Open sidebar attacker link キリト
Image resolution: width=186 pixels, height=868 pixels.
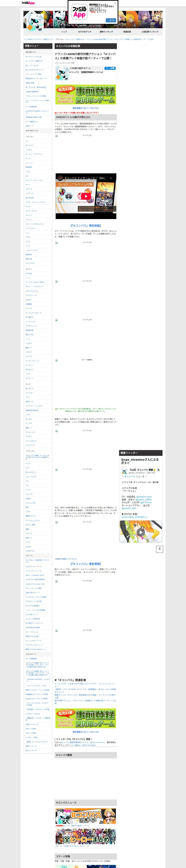(28, 185)
